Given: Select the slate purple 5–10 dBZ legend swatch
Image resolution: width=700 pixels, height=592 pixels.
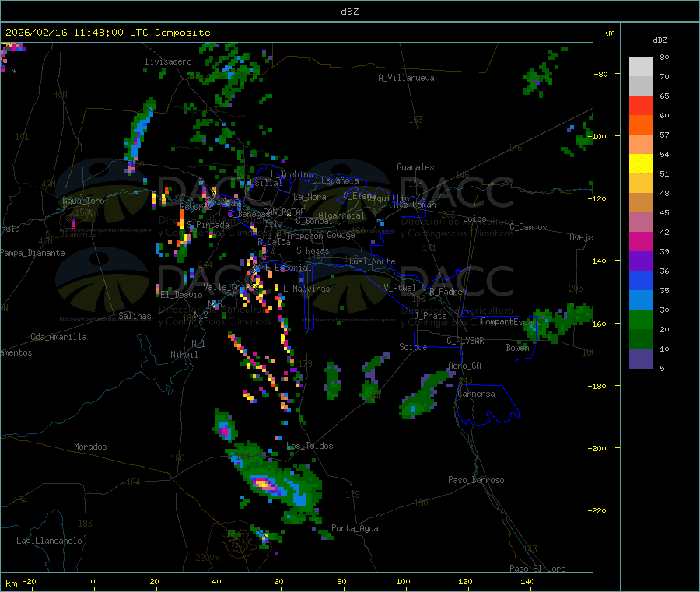Looking at the screenshot, I should click(641, 359).
